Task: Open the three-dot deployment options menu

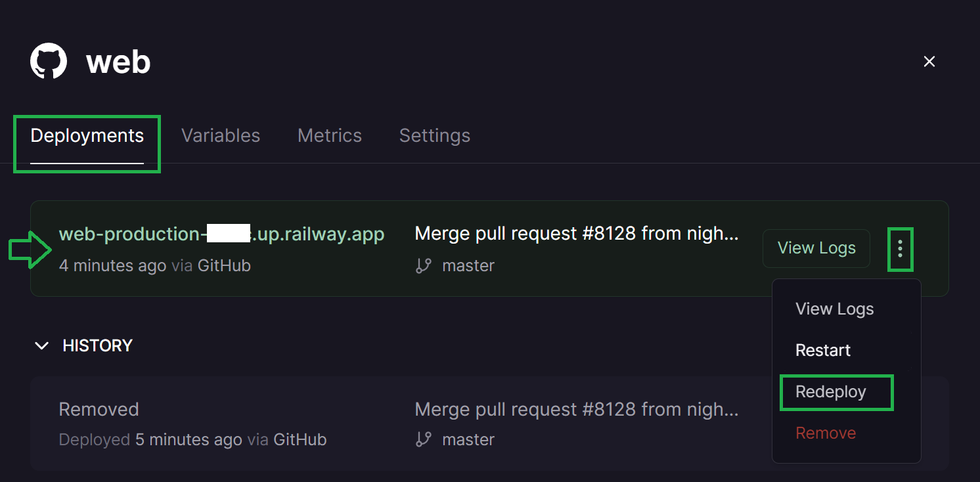Action: coord(900,249)
